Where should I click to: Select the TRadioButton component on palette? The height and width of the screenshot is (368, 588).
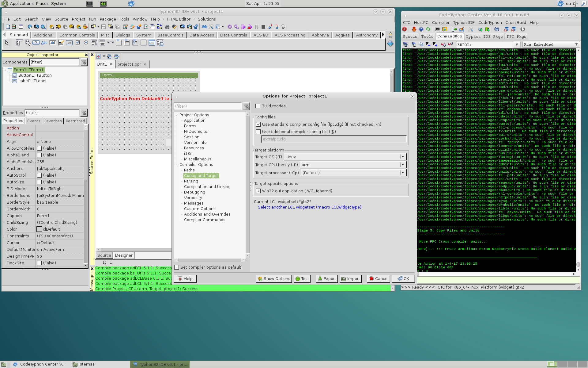point(86,42)
